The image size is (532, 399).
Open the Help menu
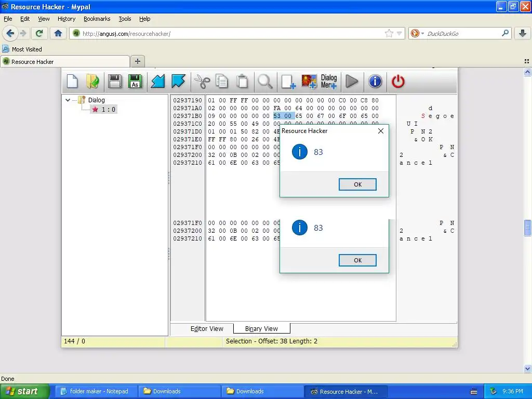144,19
